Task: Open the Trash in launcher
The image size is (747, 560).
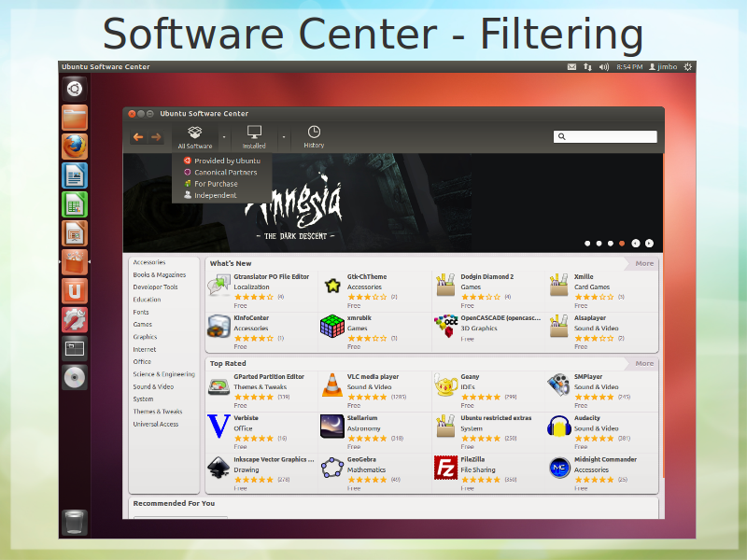Action: pyautogui.click(x=75, y=522)
